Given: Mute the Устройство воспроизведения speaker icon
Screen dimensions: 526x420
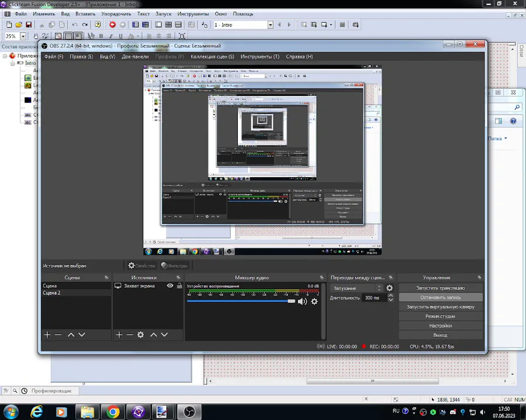Looking at the screenshot, I should 302,301.
